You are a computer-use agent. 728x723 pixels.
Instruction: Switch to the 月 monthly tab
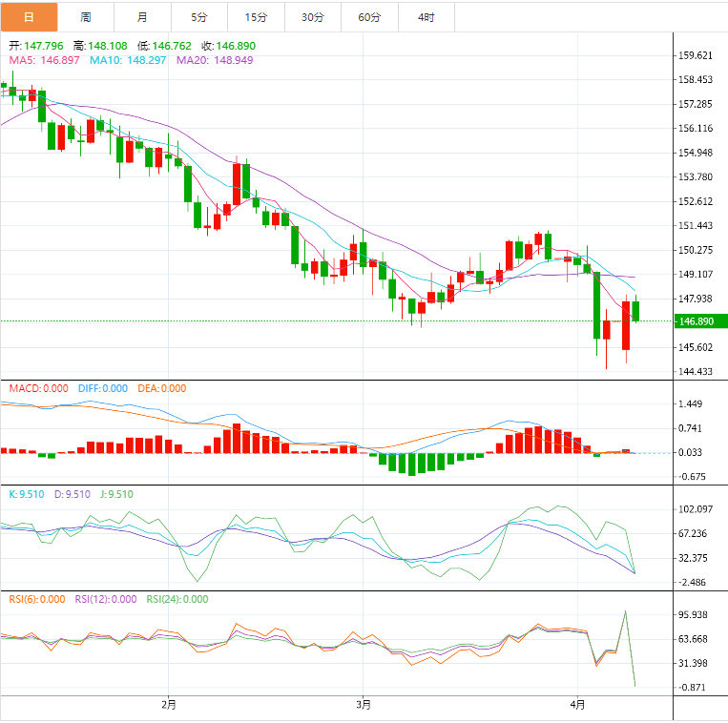(x=142, y=17)
